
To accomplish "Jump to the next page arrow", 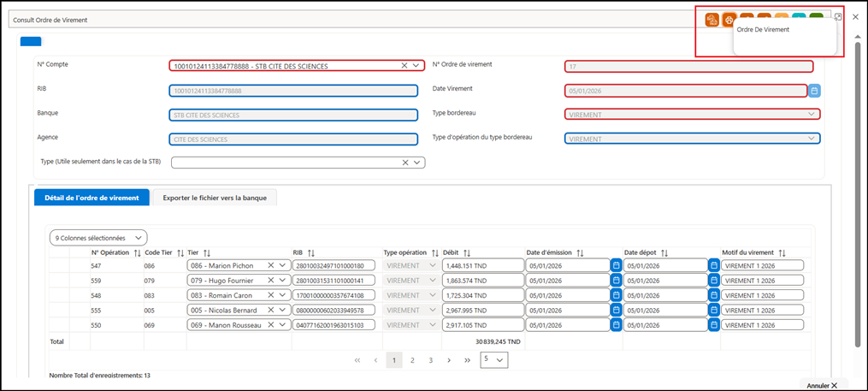I will tap(449, 360).
